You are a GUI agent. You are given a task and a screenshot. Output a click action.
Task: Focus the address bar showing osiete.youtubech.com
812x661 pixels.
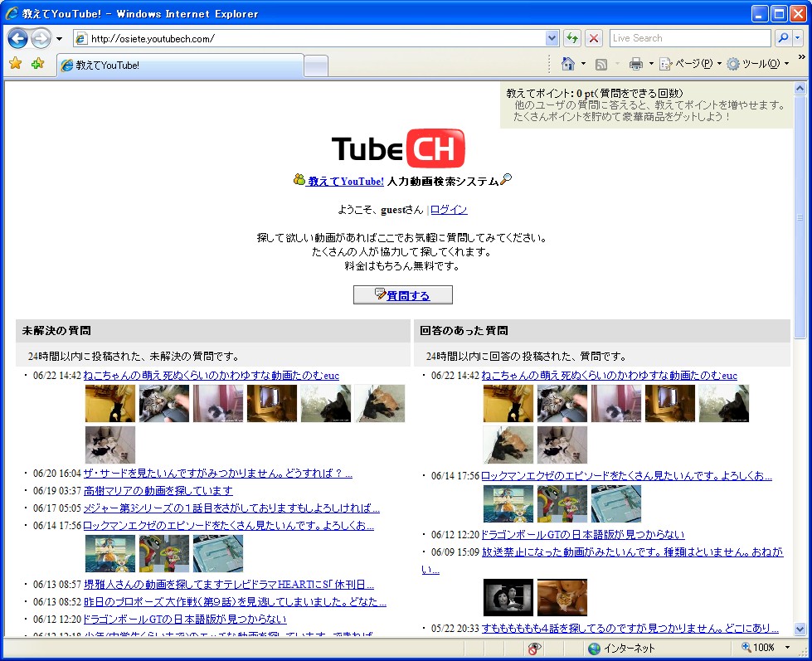309,38
